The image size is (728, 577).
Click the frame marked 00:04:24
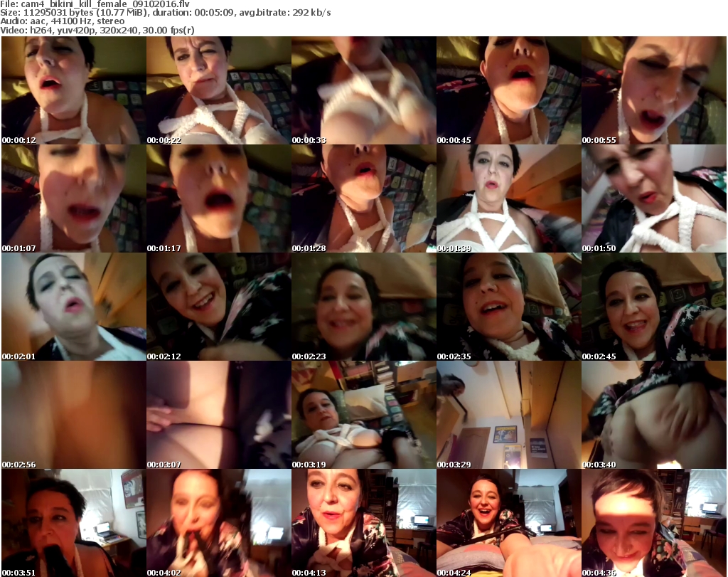(x=508, y=523)
